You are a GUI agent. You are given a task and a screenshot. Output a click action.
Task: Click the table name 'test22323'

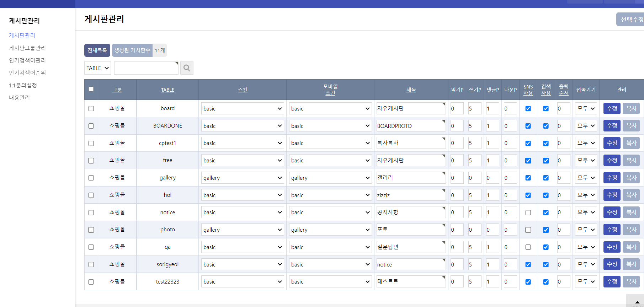point(167,282)
